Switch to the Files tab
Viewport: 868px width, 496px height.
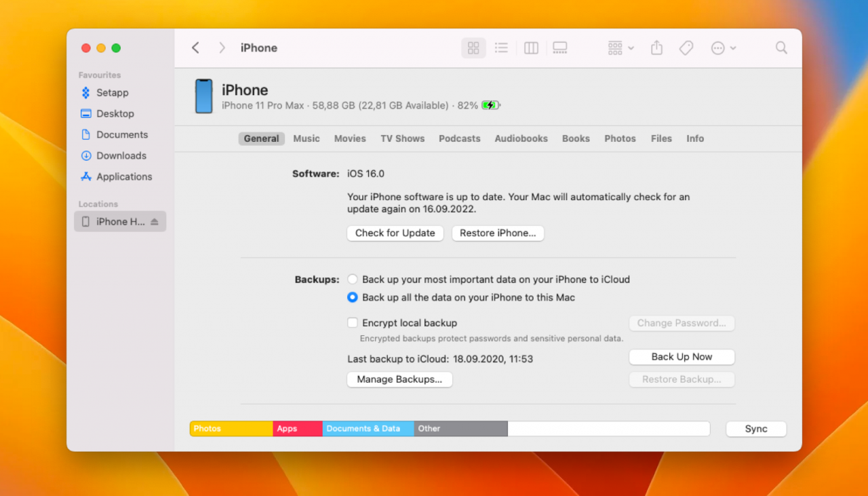click(661, 138)
